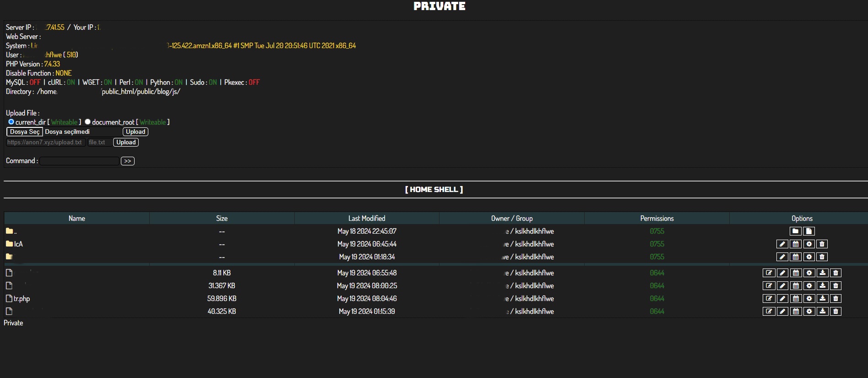This screenshot has height=378, width=868.
Task: Click the download icon for the 40.325 KB file
Action: click(823, 312)
